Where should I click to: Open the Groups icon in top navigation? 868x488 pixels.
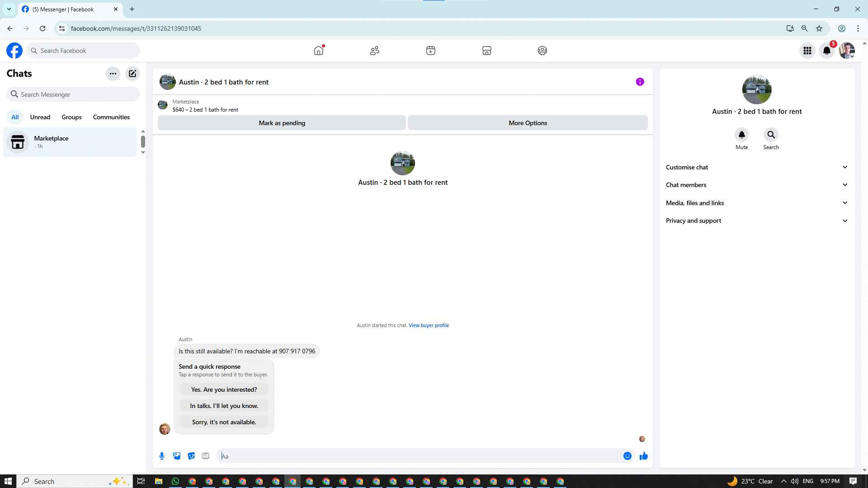(x=542, y=51)
